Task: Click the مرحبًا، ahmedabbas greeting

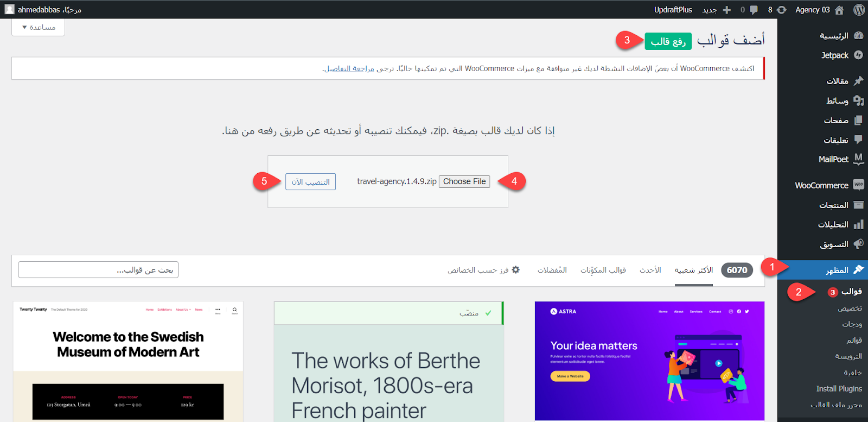Action: tap(49, 10)
